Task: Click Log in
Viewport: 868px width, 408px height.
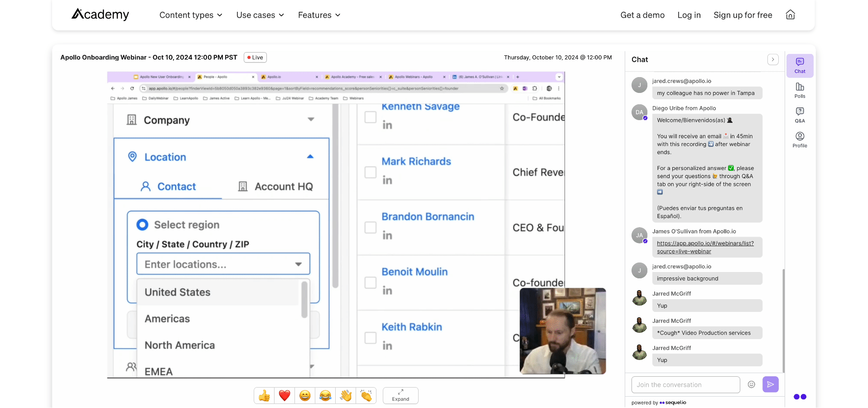Action: (x=689, y=15)
